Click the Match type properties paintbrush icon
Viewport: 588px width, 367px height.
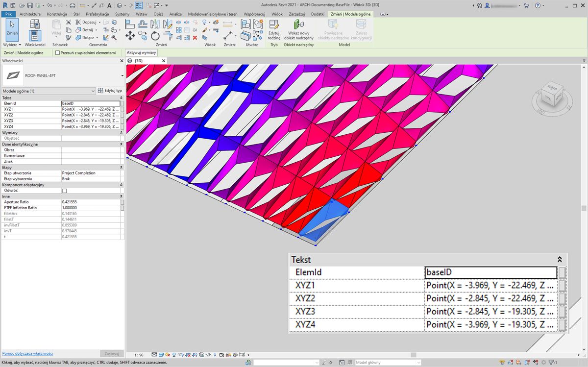click(x=69, y=37)
